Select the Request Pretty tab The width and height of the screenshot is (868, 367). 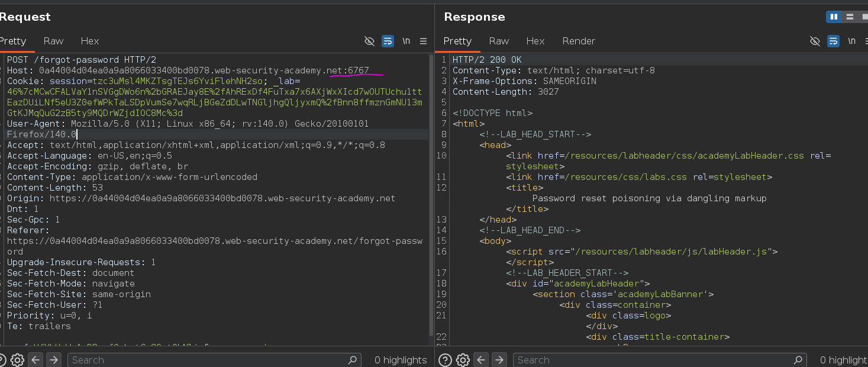pos(13,41)
